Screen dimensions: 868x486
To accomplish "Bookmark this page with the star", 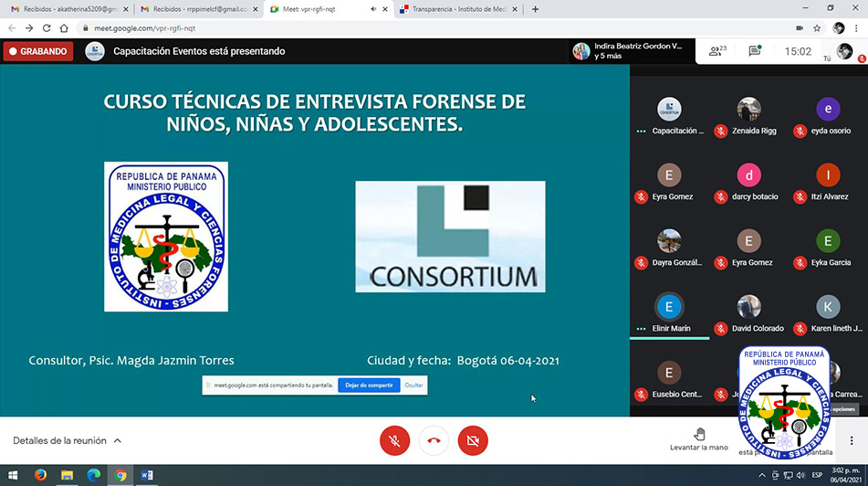I will click(817, 27).
